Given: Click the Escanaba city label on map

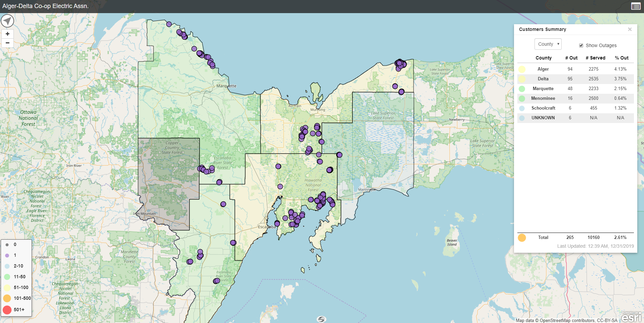Looking at the screenshot, I should click(266, 227).
